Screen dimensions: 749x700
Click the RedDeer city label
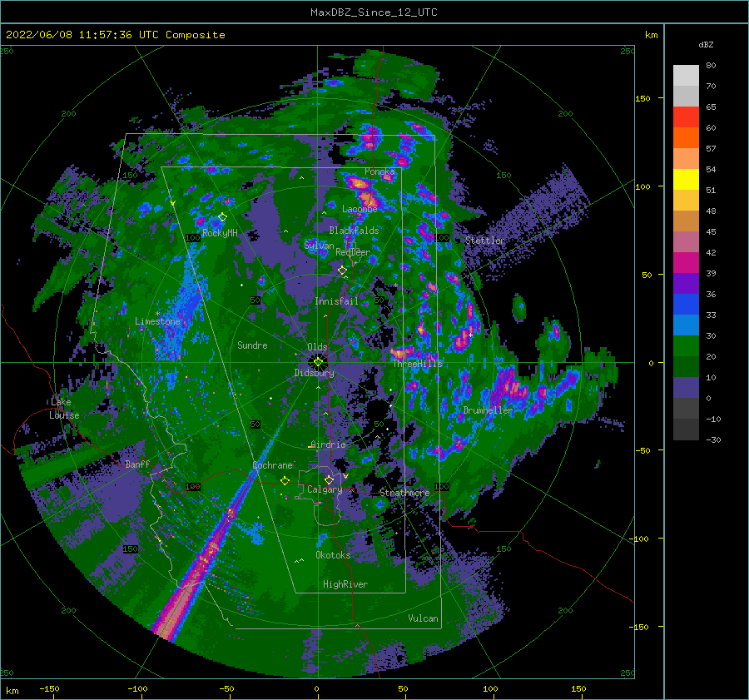[x=353, y=252]
